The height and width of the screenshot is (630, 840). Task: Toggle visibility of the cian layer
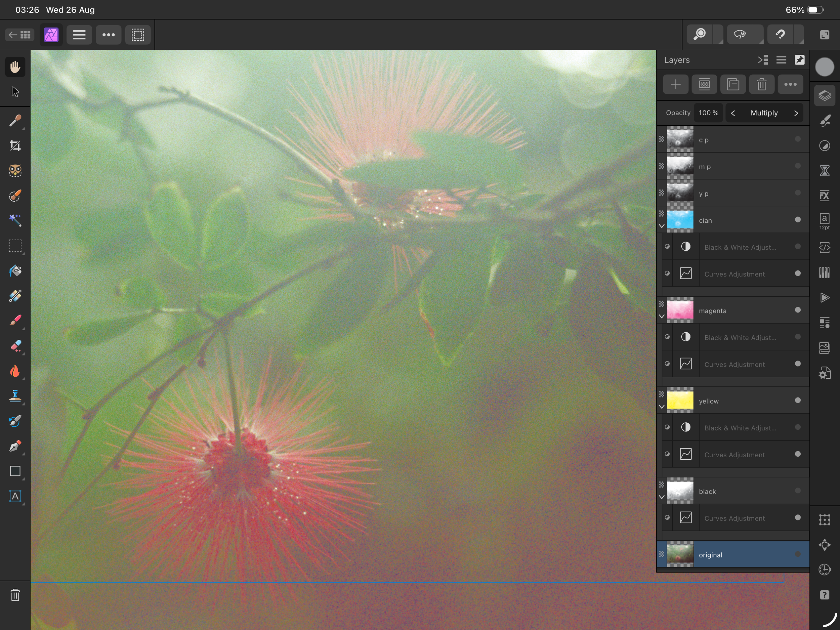(x=798, y=220)
